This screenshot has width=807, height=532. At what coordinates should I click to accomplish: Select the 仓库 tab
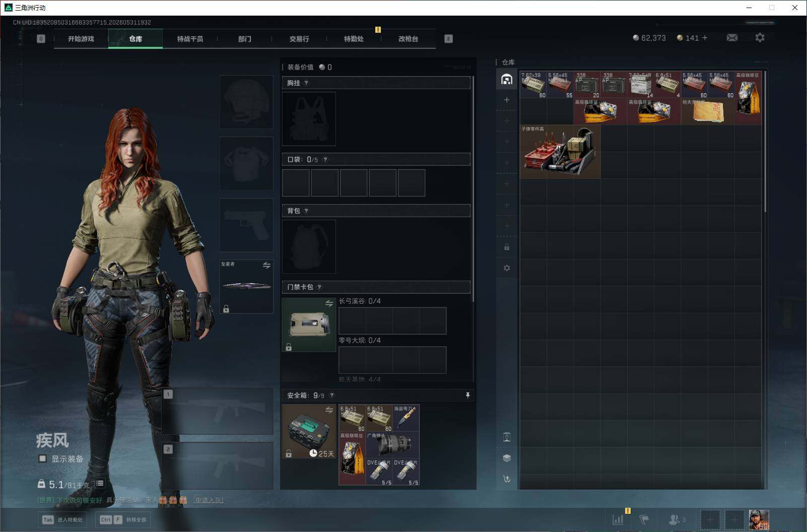(136, 39)
